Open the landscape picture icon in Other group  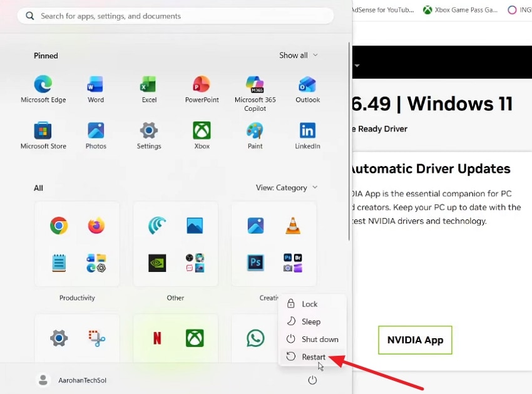tap(195, 226)
